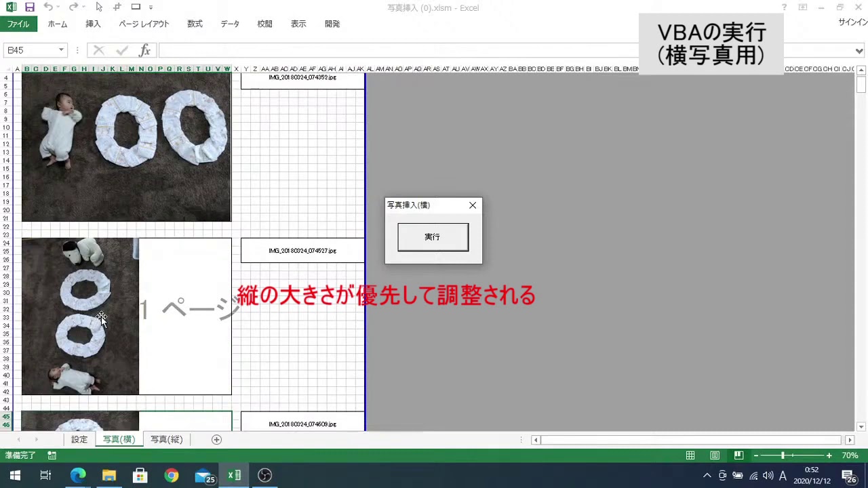
Task: Open Mail app with 25 badge
Action: [x=203, y=475]
